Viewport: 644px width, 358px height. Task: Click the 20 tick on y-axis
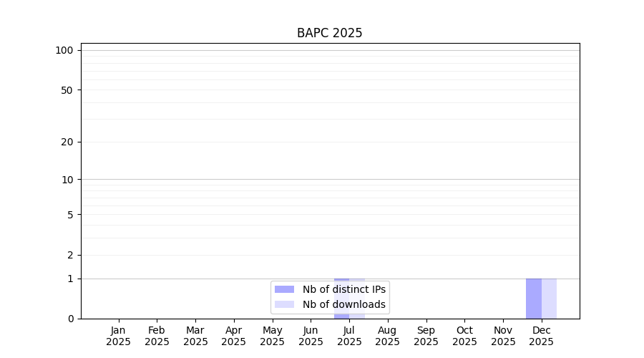[67, 142]
